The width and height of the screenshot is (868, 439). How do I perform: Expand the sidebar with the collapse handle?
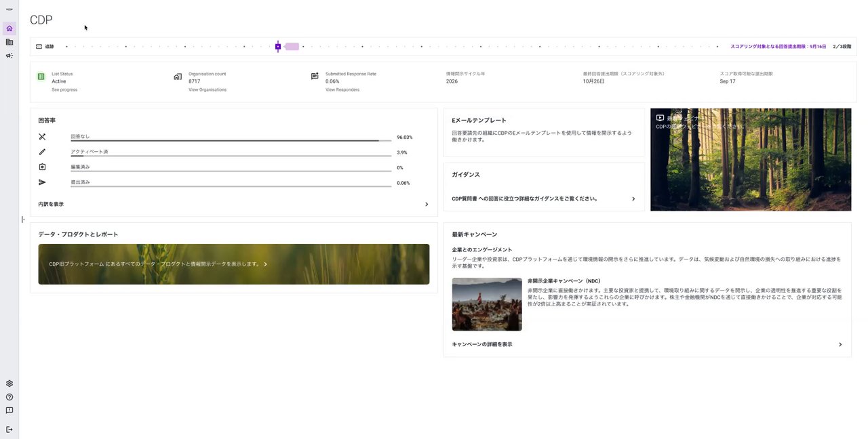(23, 219)
